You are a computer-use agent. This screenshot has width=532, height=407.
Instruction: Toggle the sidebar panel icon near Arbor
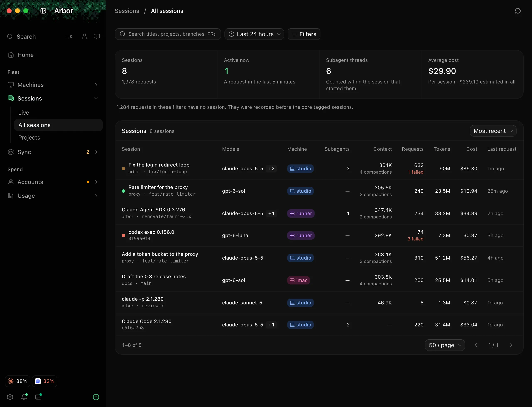coord(43,11)
